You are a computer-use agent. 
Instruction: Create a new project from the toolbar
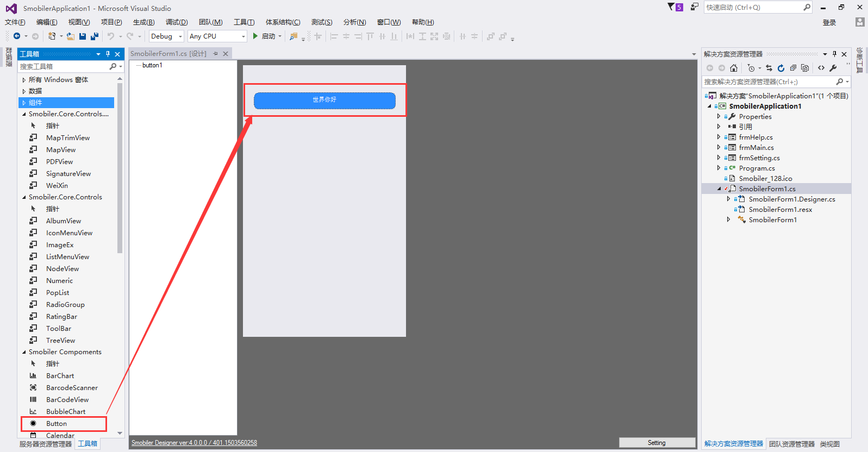coord(52,36)
